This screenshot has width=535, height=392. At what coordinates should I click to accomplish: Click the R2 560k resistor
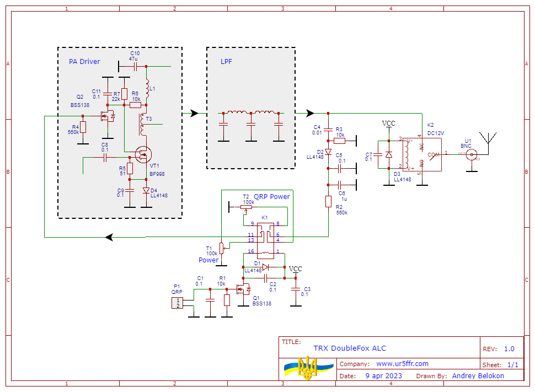pyautogui.click(x=328, y=202)
